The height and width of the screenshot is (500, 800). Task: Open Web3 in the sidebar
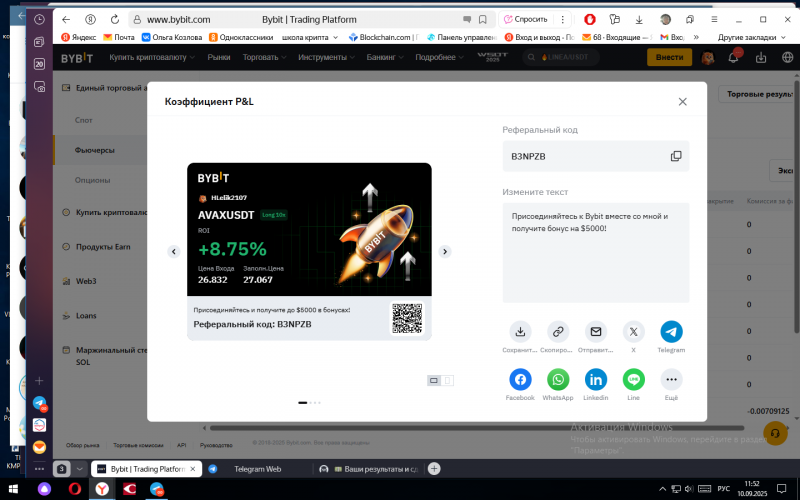coord(86,281)
